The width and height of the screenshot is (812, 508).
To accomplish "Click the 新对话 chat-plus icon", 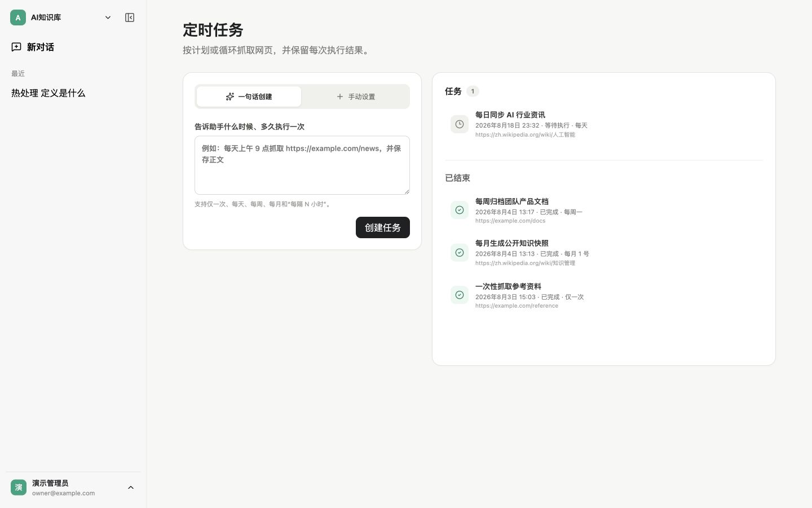I will point(16,47).
